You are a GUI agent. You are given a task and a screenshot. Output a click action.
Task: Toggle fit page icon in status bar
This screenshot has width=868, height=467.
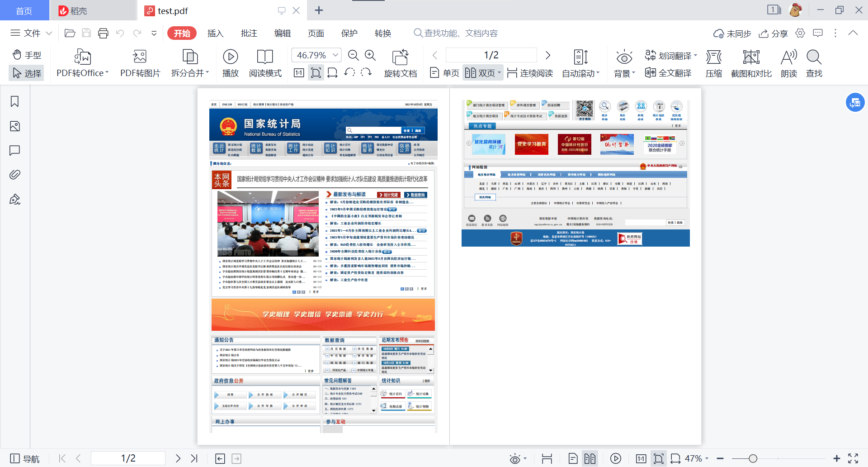coord(659,458)
